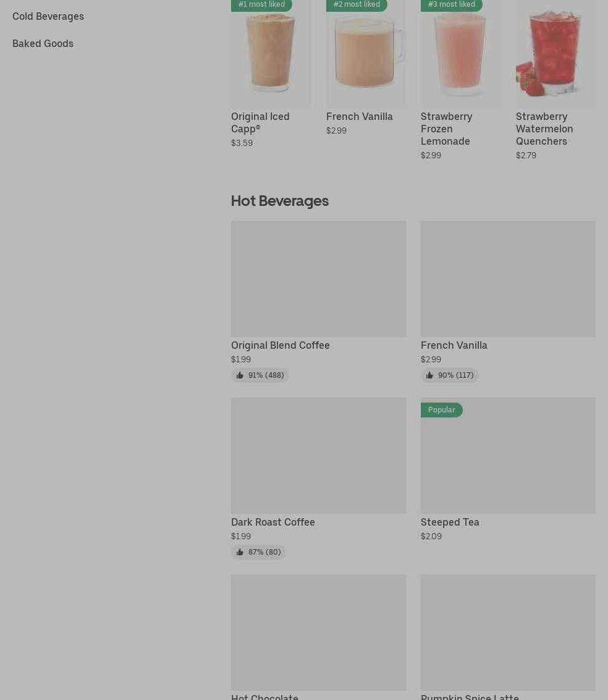Click the #2 most liked French Vanilla image

click(x=365, y=54)
